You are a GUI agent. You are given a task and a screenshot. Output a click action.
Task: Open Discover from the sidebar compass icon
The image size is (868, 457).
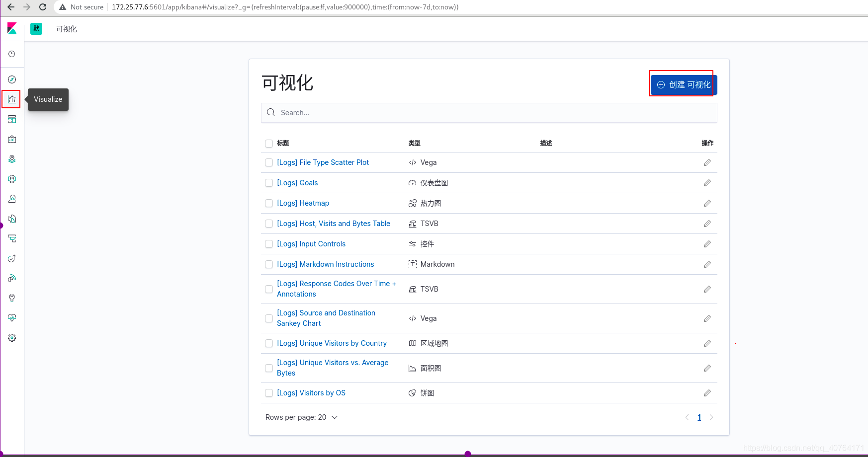coord(12,79)
